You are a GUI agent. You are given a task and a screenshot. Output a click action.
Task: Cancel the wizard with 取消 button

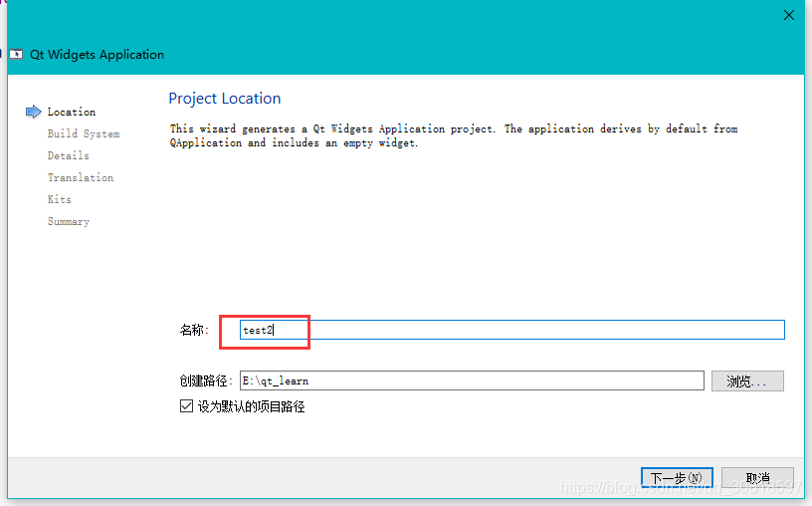point(757,477)
